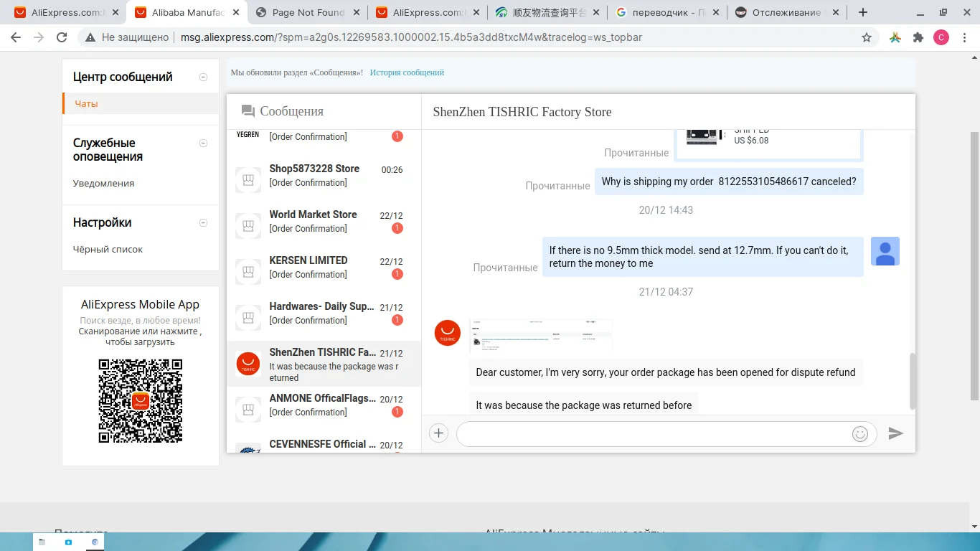Close the 顺友物流查询平台 tab
Image resolution: width=980 pixels, height=551 pixels.
coord(596,12)
